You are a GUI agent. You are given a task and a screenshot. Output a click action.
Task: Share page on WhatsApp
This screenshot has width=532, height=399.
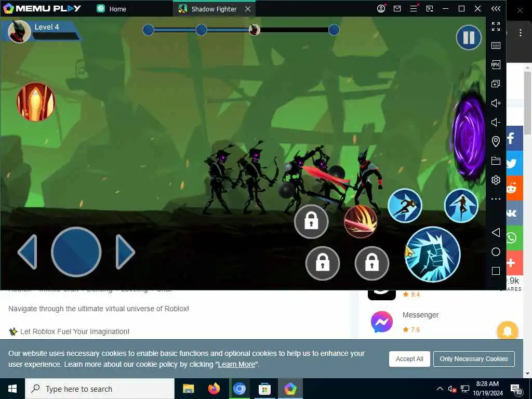click(514, 238)
